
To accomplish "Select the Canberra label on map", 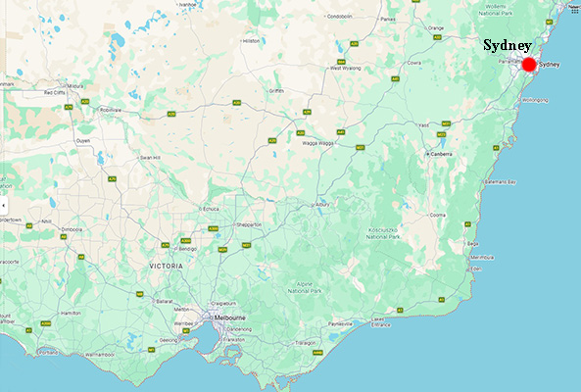I will pos(441,154).
